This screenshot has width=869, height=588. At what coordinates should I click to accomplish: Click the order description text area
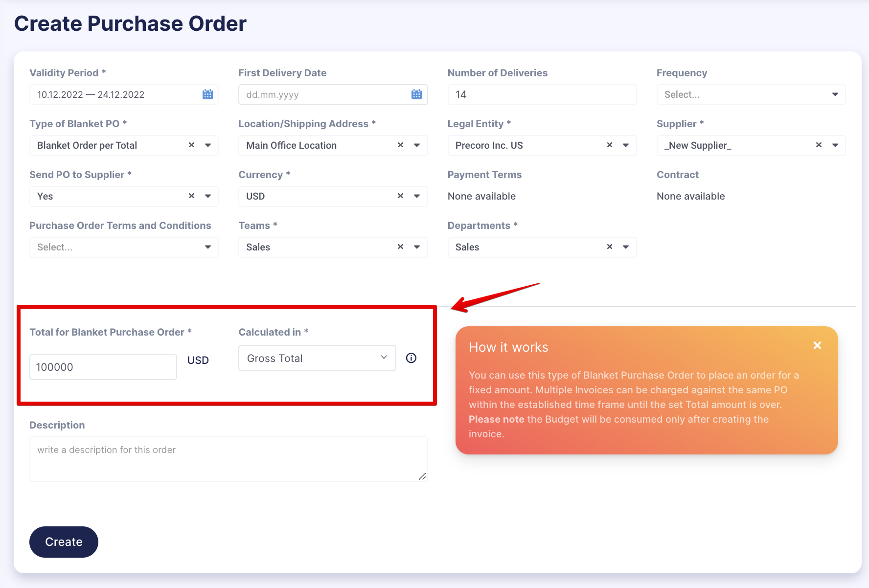(x=228, y=459)
